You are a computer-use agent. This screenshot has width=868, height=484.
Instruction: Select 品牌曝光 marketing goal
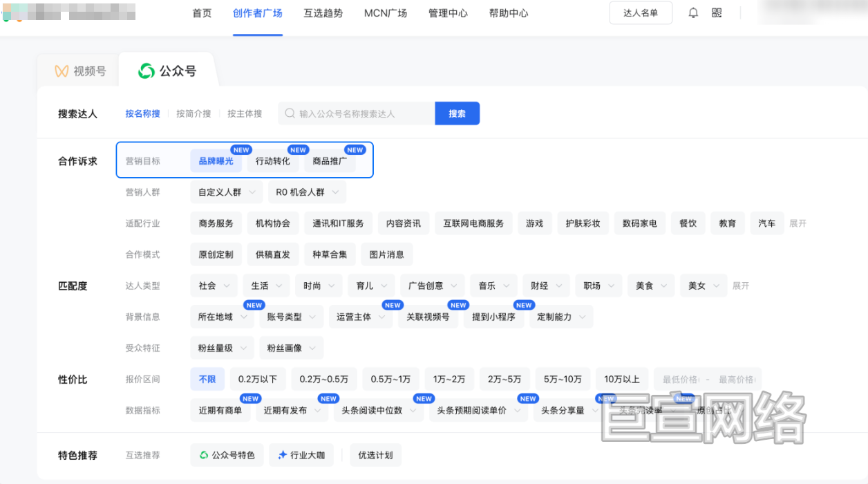pyautogui.click(x=216, y=161)
